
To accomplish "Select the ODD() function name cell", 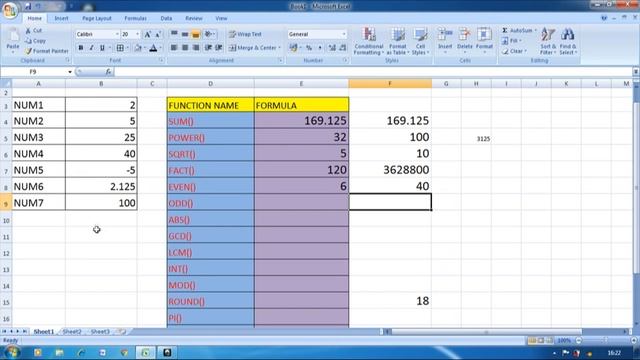I will [x=211, y=203].
